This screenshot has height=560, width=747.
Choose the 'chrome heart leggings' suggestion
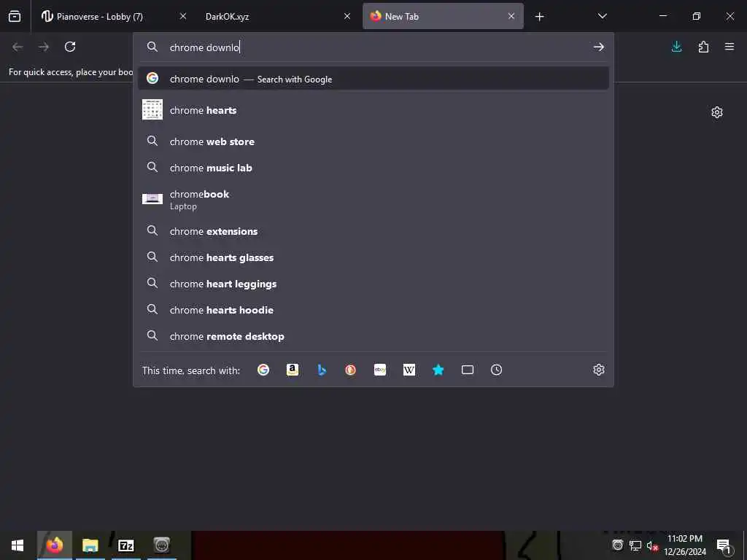(x=373, y=284)
